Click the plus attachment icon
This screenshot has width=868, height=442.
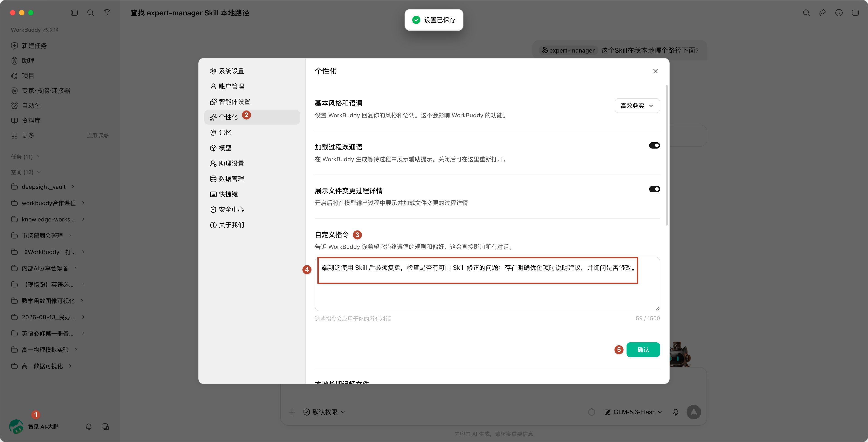pos(292,412)
